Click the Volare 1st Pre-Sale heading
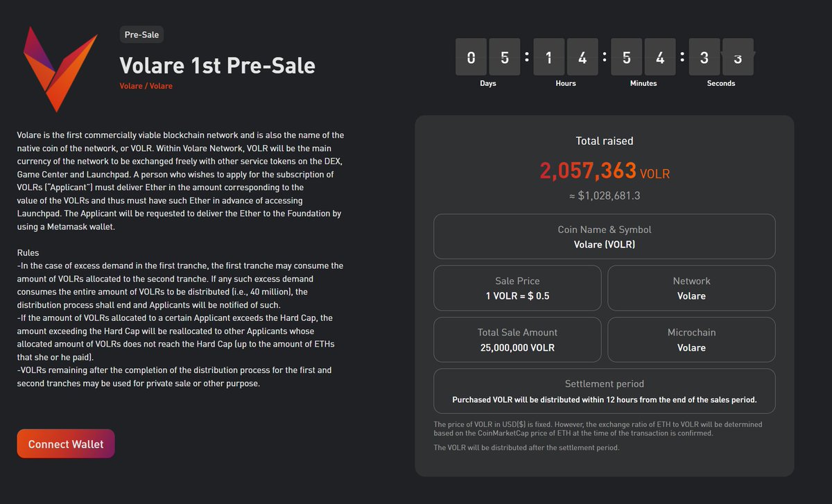Screen dimensions: 832x504 tap(217, 65)
